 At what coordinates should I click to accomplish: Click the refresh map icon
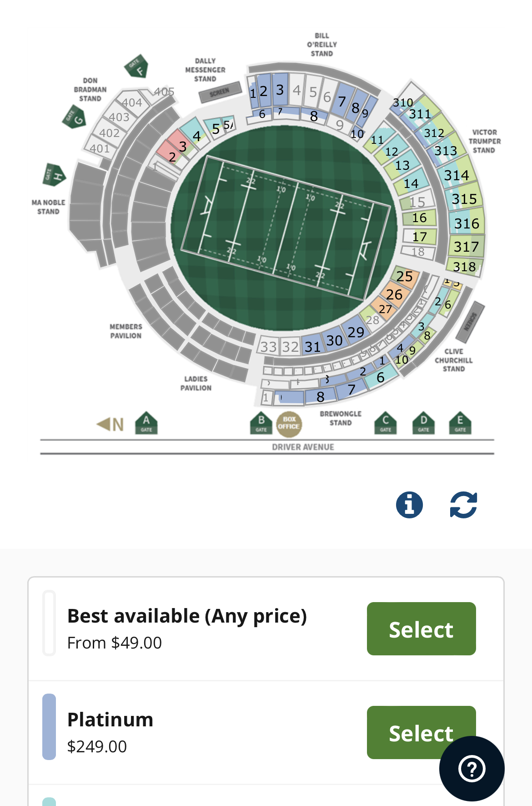[x=463, y=505]
